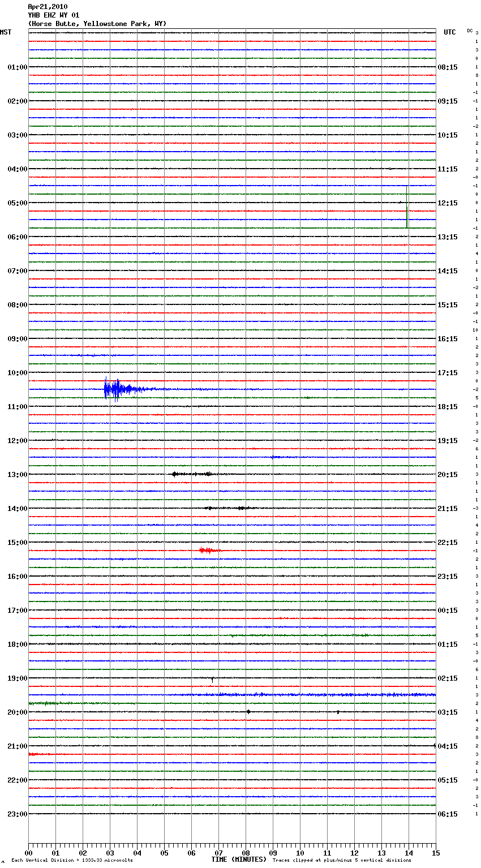Select the 03:00 MST time label

18,135
